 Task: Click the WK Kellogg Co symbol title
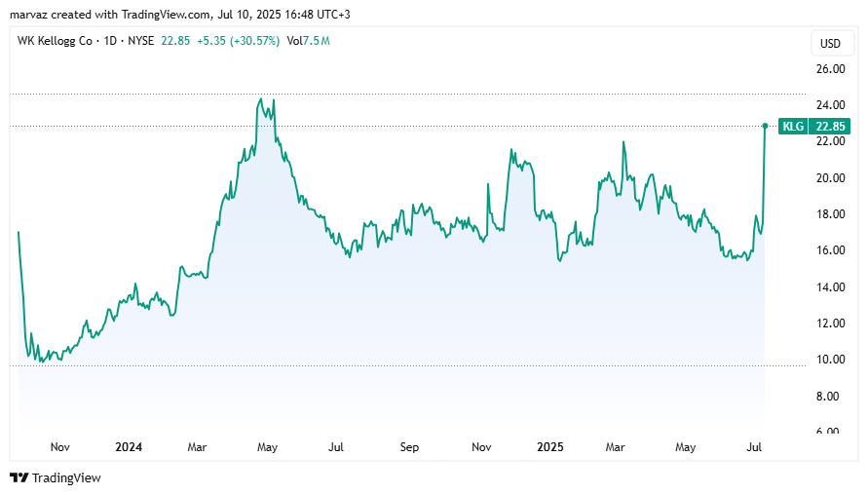55,41
